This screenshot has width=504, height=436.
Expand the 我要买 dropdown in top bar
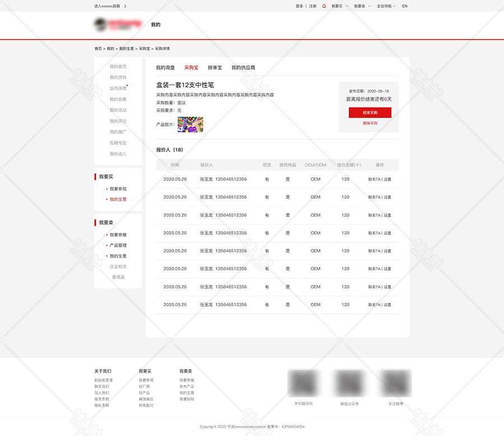click(x=340, y=6)
